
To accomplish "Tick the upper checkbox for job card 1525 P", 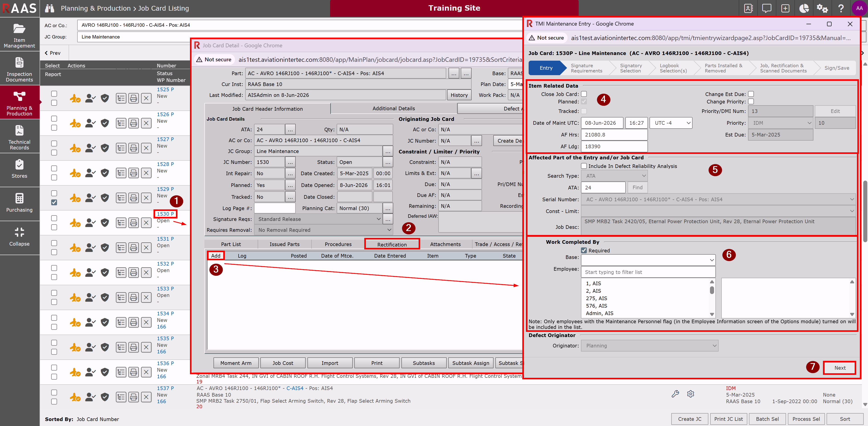I will click(x=54, y=94).
